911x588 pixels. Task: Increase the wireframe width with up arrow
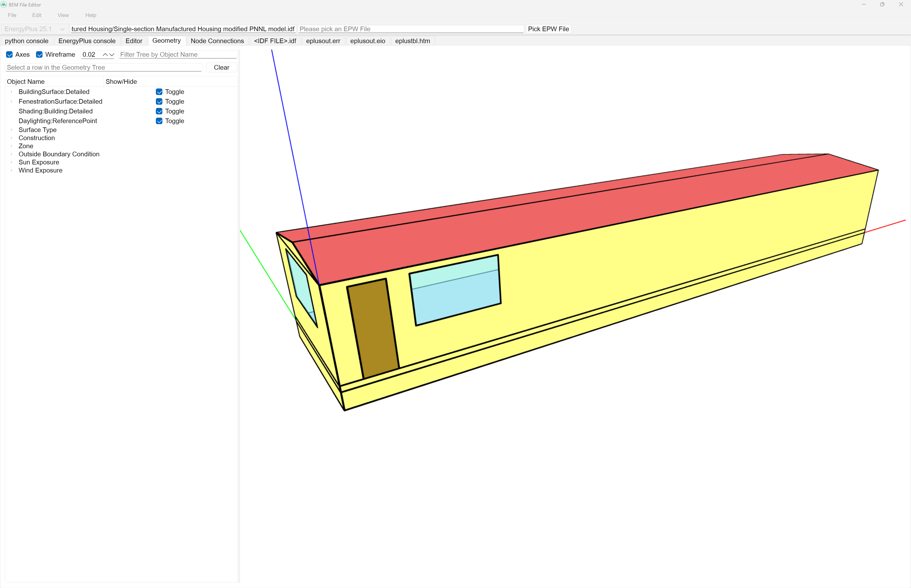105,55
